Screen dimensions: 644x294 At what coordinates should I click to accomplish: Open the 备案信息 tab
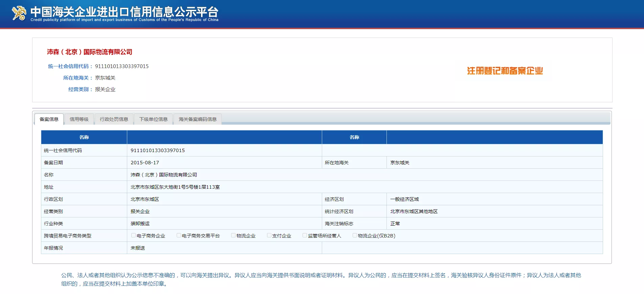(x=49, y=119)
